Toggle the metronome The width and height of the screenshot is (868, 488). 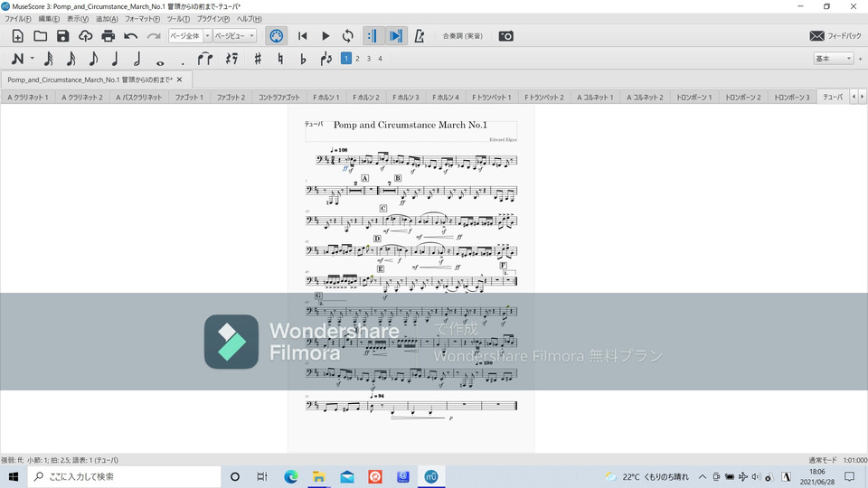tap(419, 36)
